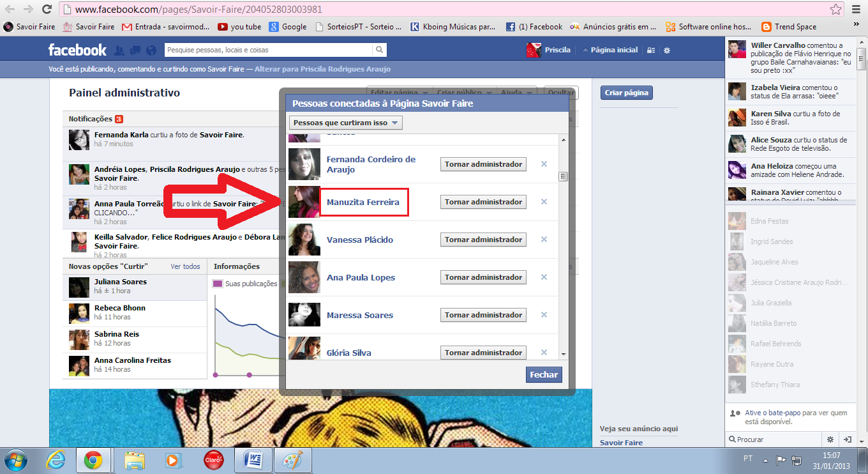The height and width of the screenshot is (474, 868).
Task: Open the Claro taskbar icon
Action: coord(213,460)
